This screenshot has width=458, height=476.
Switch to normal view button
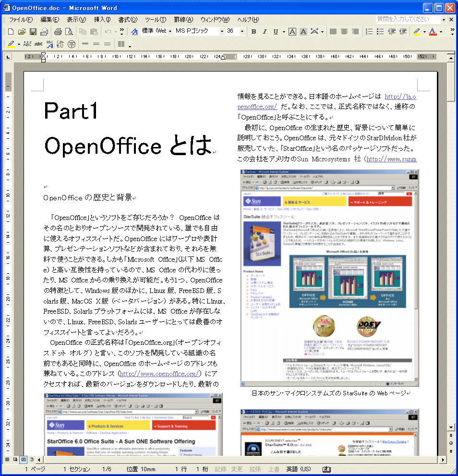[x=7, y=460]
